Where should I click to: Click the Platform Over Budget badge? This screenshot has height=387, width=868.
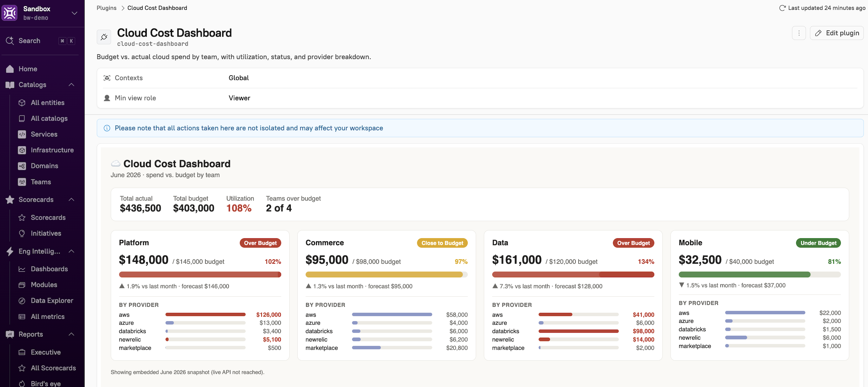[260, 243]
